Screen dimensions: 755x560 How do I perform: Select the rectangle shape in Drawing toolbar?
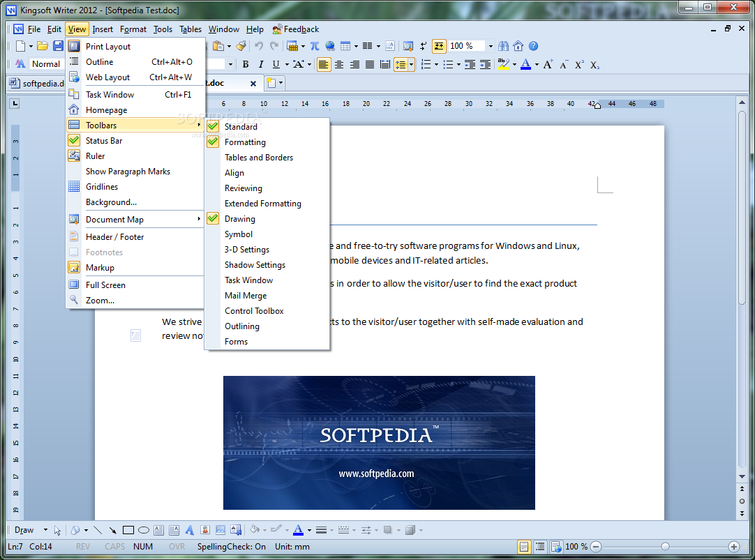point(128,530)
